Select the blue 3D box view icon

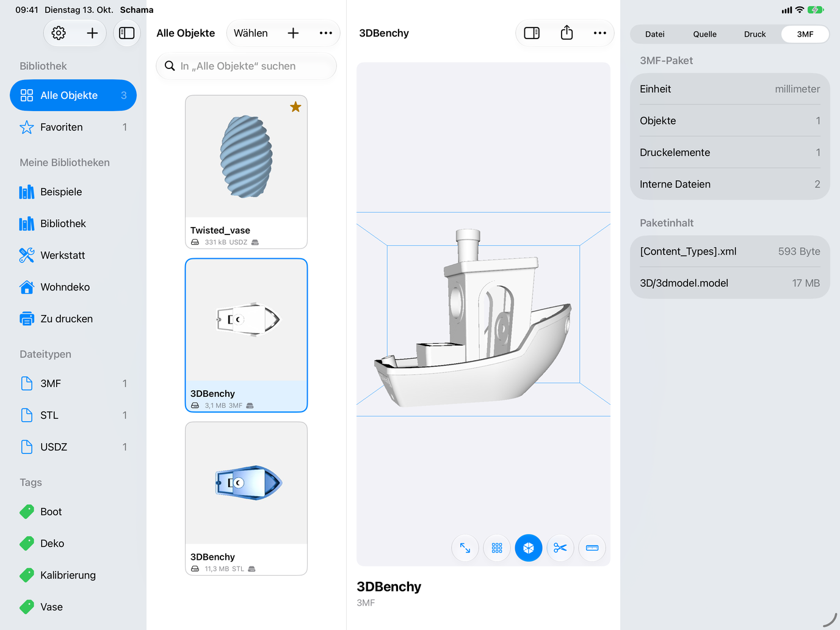tap(529, 548)
